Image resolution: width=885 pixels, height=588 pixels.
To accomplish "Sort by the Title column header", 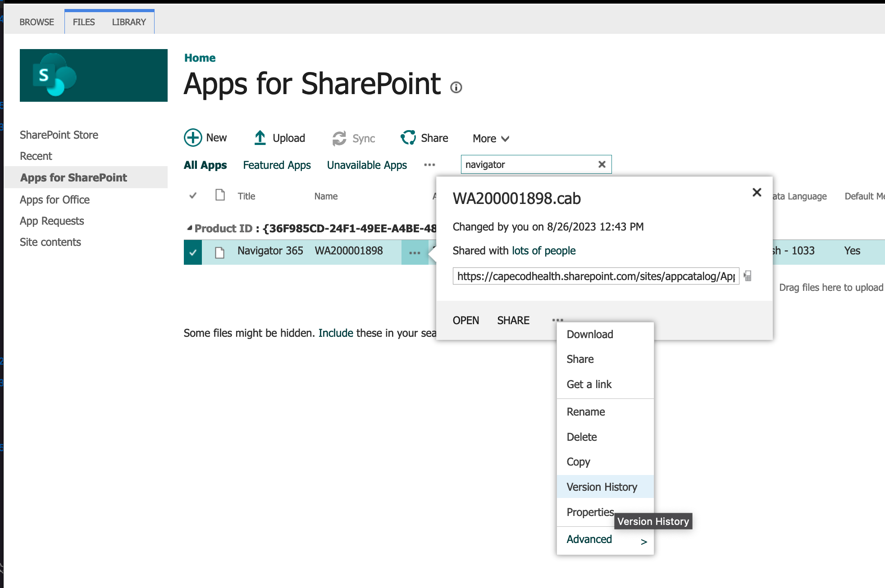I will pyautogui.click(x=246, y=196).
